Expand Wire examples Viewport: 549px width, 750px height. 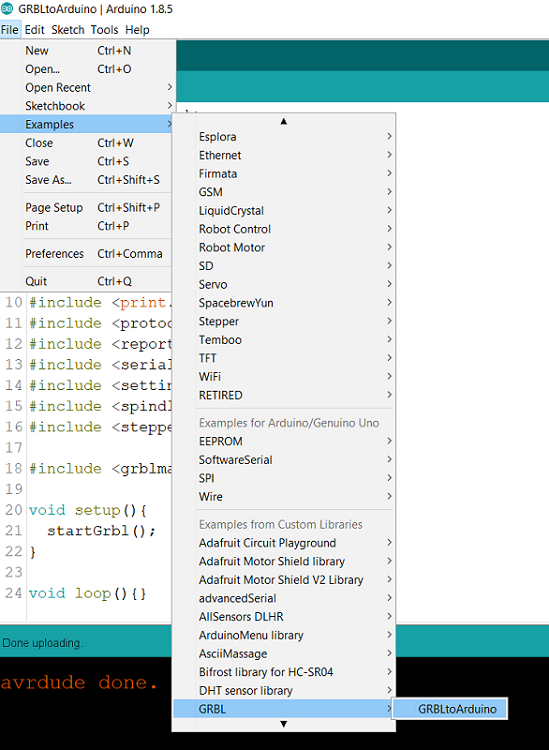pyautogui.click(x=284, y=497)
